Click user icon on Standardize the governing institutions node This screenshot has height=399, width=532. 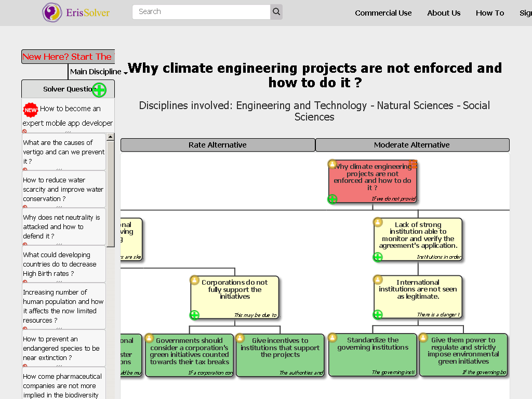(x=332, y=338)
